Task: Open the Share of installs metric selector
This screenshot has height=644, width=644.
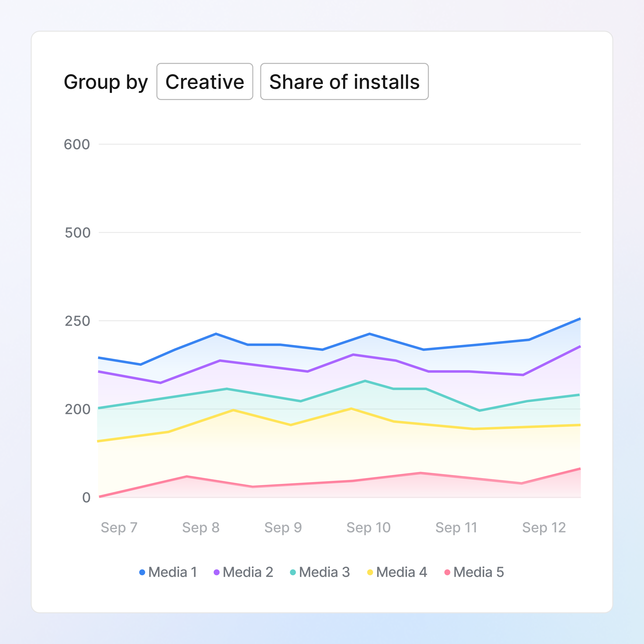Action: click(344, 81)
